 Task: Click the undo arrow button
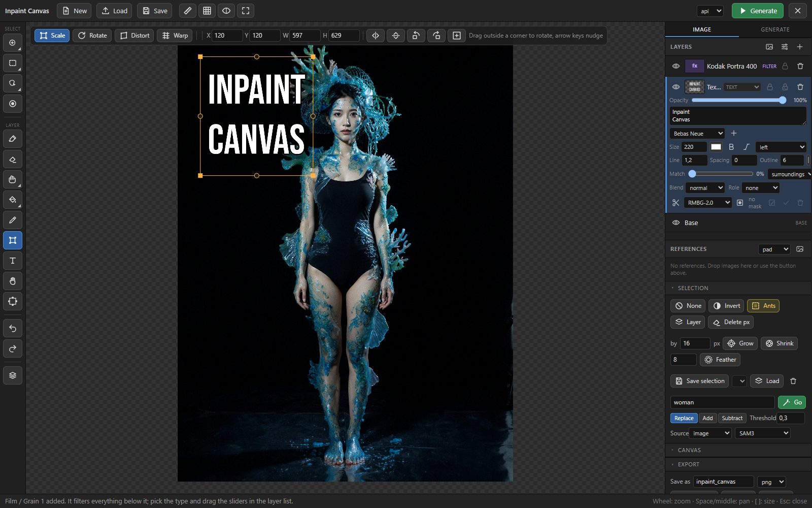coord(13,329)
